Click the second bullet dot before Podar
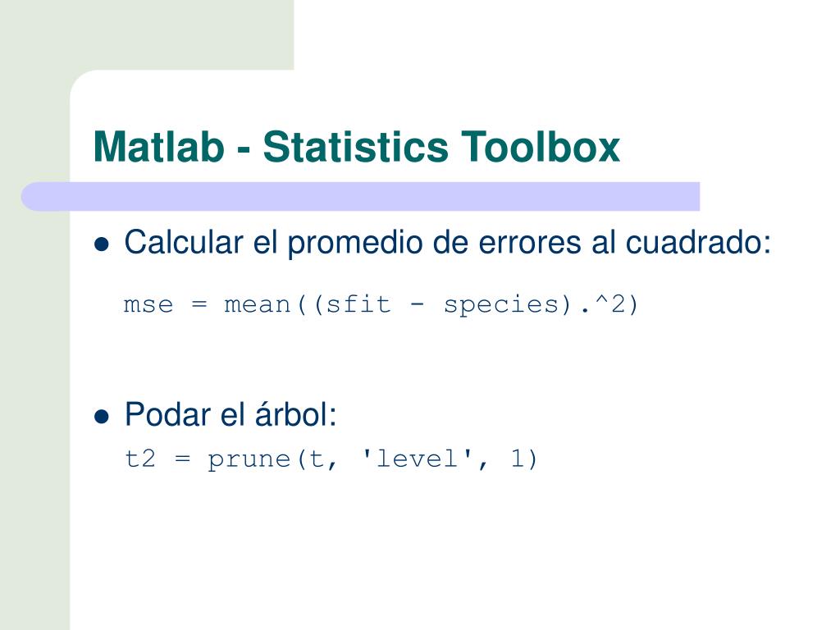Image resolution: width=840 pixels, height=630 pixels. [x=101, y=416]
